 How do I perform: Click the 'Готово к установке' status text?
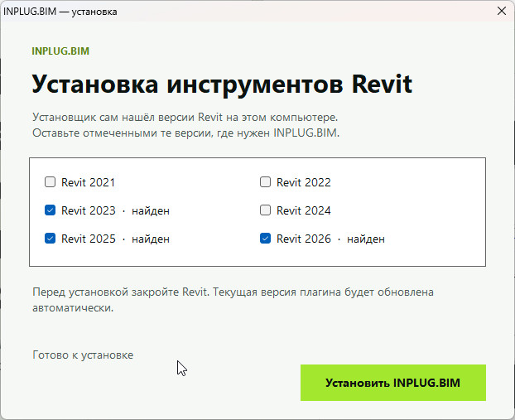pos(83,355)
